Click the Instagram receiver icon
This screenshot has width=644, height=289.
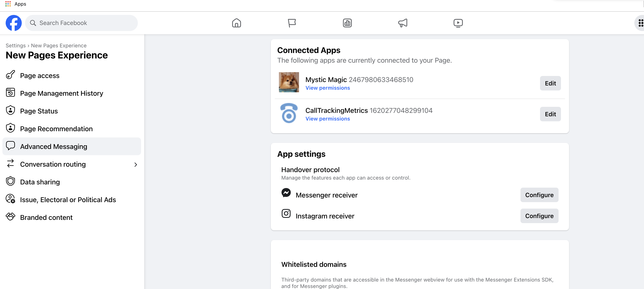(286, 213)
